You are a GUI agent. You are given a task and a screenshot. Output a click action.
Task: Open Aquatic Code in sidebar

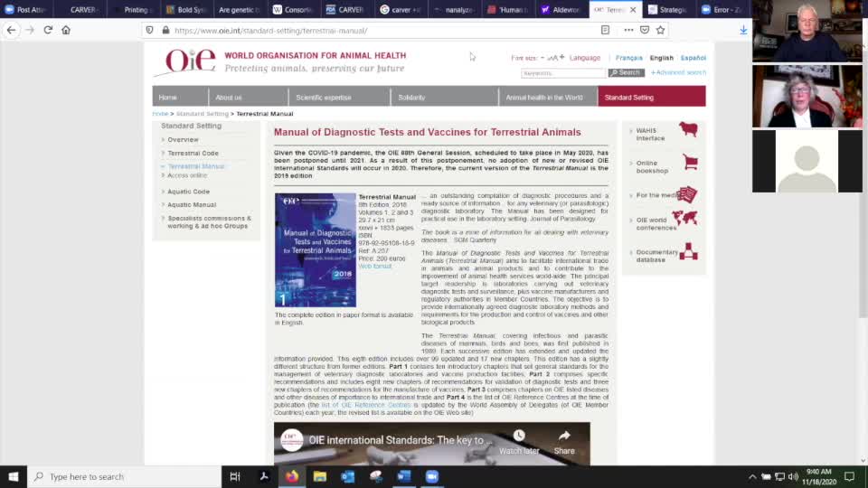188,192
